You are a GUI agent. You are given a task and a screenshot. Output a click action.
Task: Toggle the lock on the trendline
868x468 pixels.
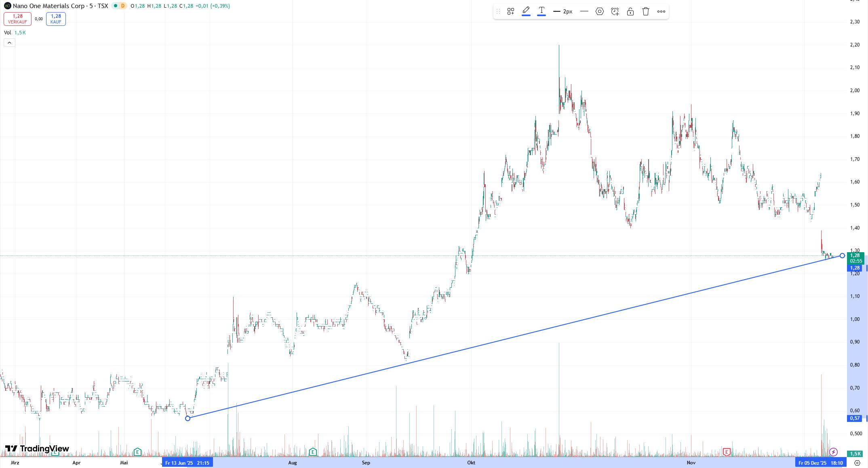pos(630,11)
